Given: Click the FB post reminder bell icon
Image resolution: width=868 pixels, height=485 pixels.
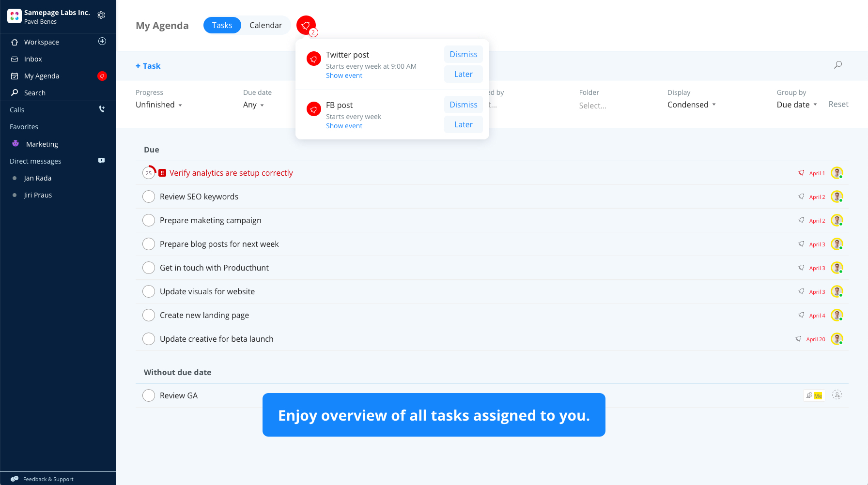Looking at the screenshot, I should [314, 109].
